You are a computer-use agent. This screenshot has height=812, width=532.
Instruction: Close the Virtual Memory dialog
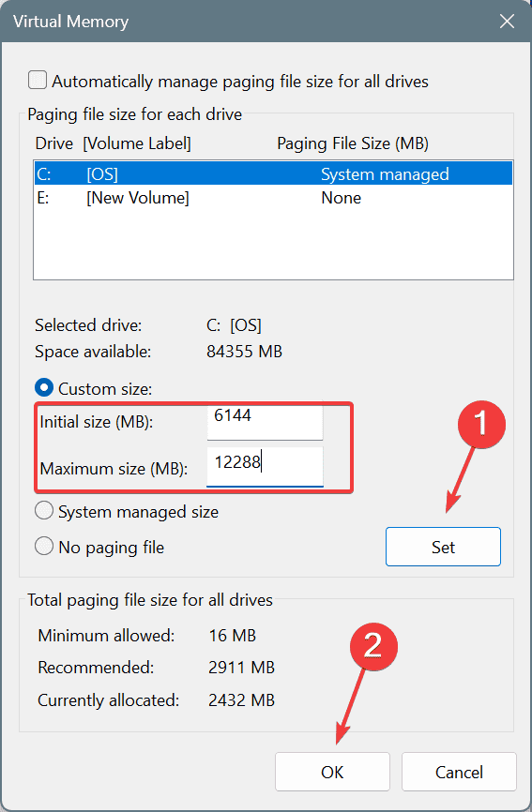[507, 22]
